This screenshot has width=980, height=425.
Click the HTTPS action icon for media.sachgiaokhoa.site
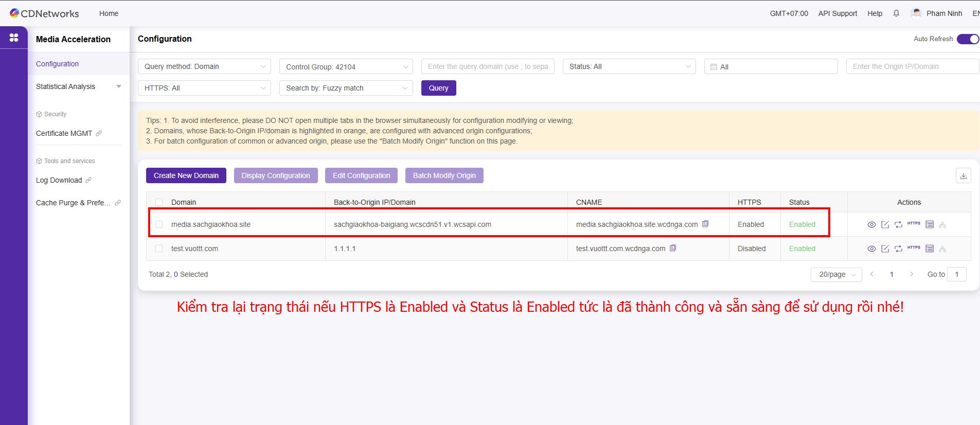coord(914,224)
